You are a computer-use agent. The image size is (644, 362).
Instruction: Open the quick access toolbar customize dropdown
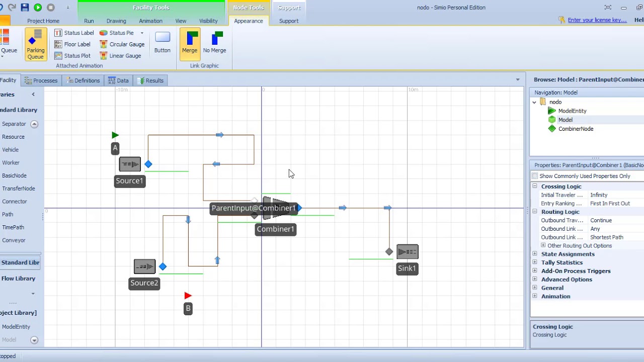tap(68, 8)
